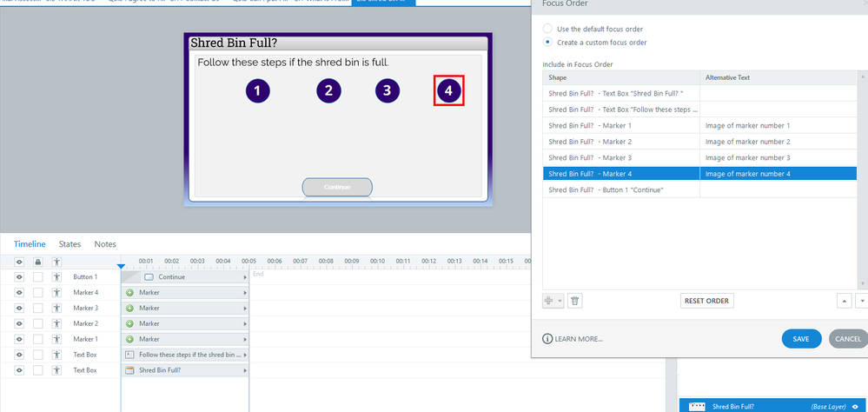
Task: Select the Marker 1 row in focus list
Action: click(x=699, y=125)
